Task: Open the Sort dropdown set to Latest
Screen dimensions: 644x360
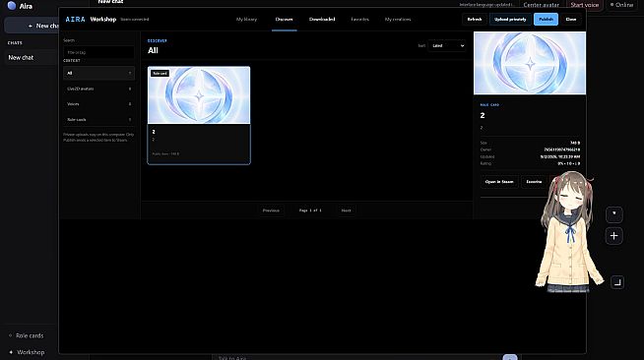Action: click(447, 45)
